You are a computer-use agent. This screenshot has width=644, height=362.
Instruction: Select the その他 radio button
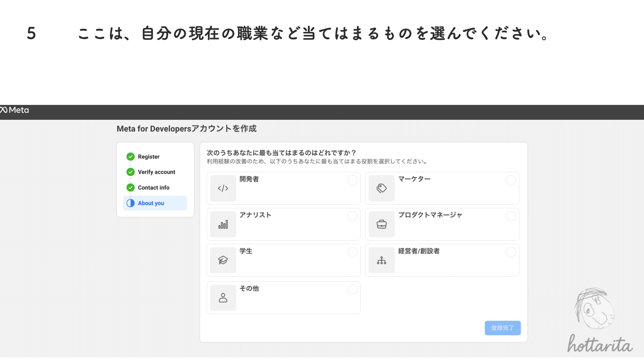[x=352, y=290]
